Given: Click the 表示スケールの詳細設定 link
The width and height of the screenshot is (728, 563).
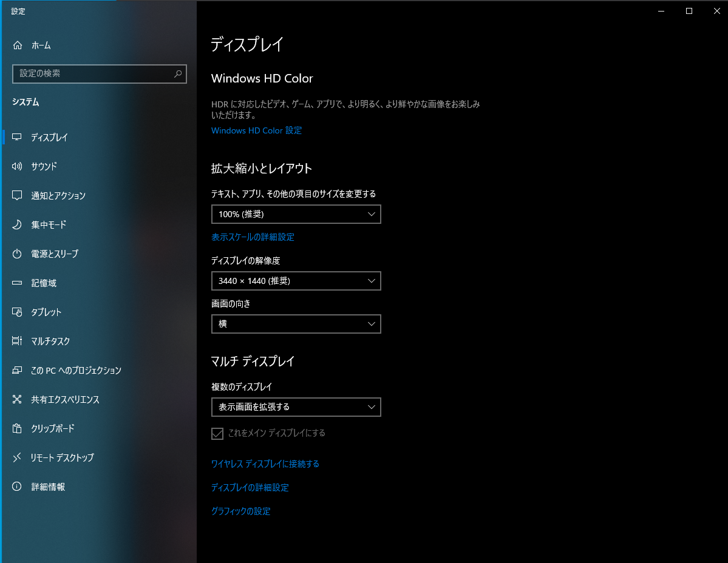Looking at the screenshot, I should [x=253, y=237].
